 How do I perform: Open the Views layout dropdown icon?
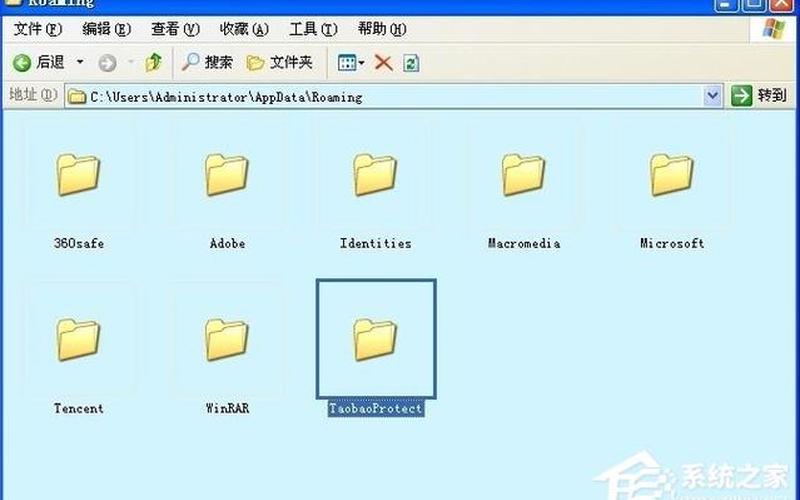tap(351, 63)
